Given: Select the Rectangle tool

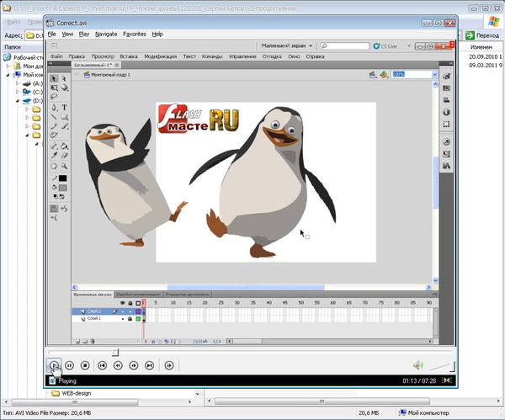Looking at the screenshot, I should (65, 117).
